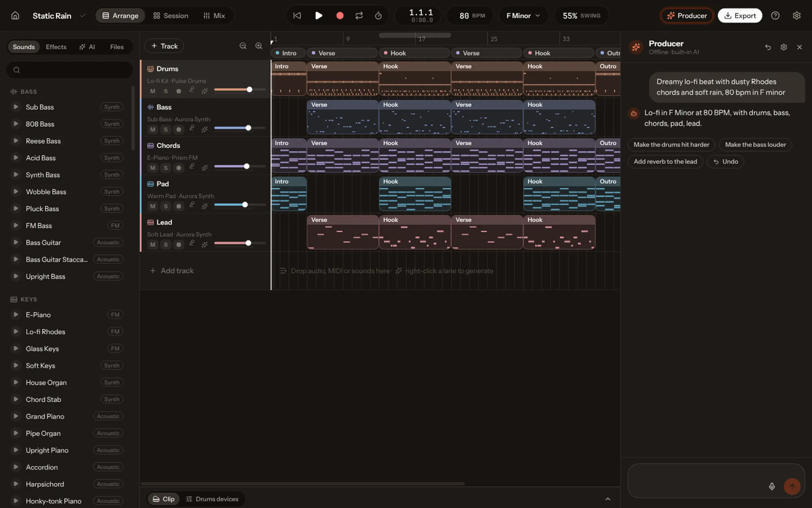This screenshot has width=812, height=508.
Task: Switch to the Session view tab
Action: pos(171,16)
